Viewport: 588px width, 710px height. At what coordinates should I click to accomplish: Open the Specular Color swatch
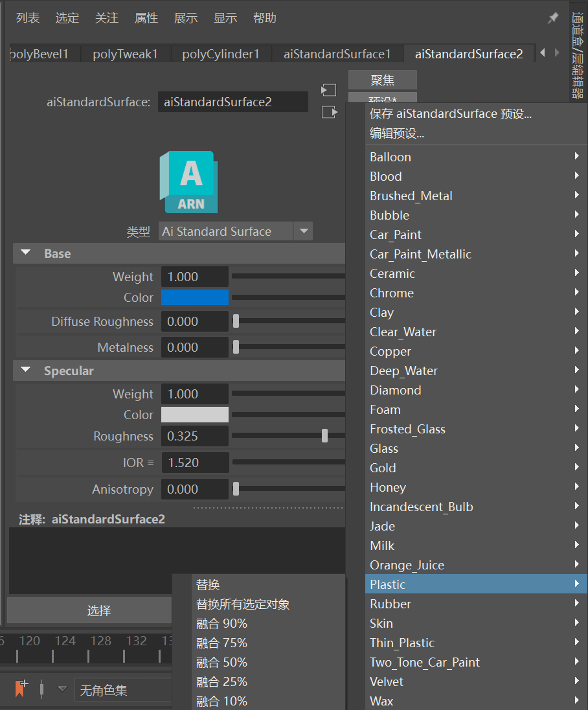pos(195,415)
